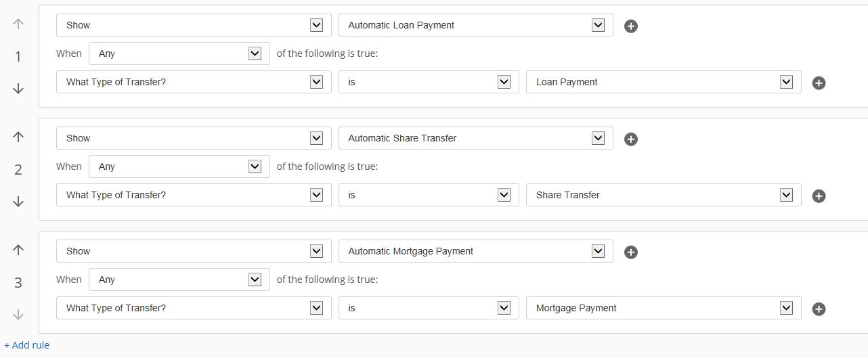Open the Automatic Loan Payment field dropdown

point(475,25)
